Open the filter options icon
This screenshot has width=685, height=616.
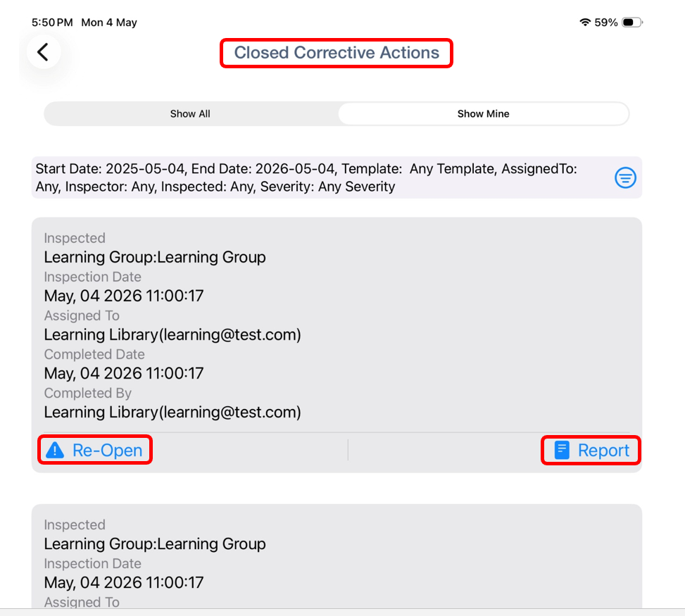pos(625,178)
